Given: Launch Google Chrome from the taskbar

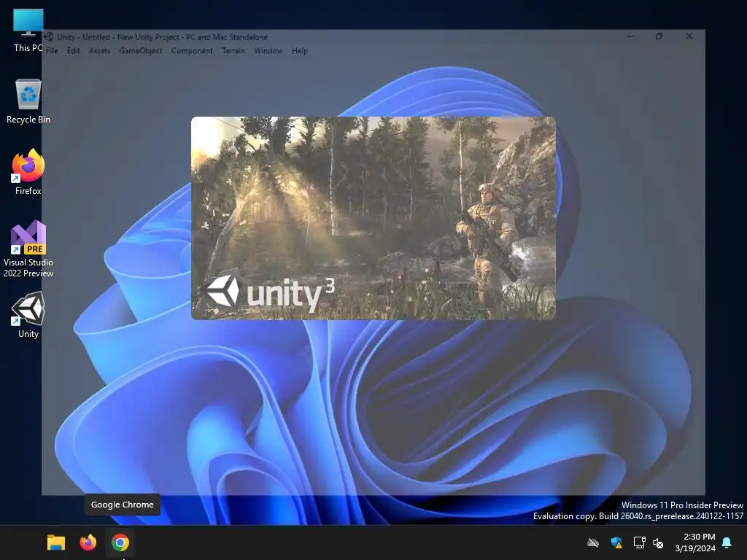Looking at the screenshot, I should tap(120, 542).
